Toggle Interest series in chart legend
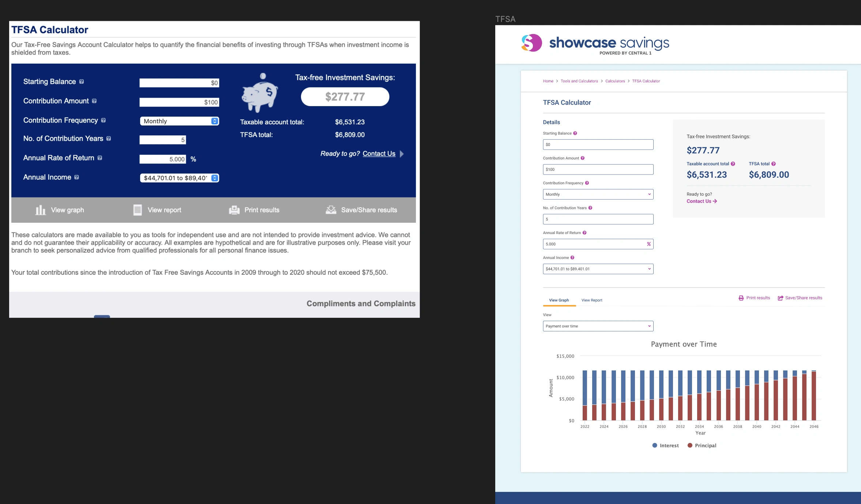 click(x=665, y=445)
